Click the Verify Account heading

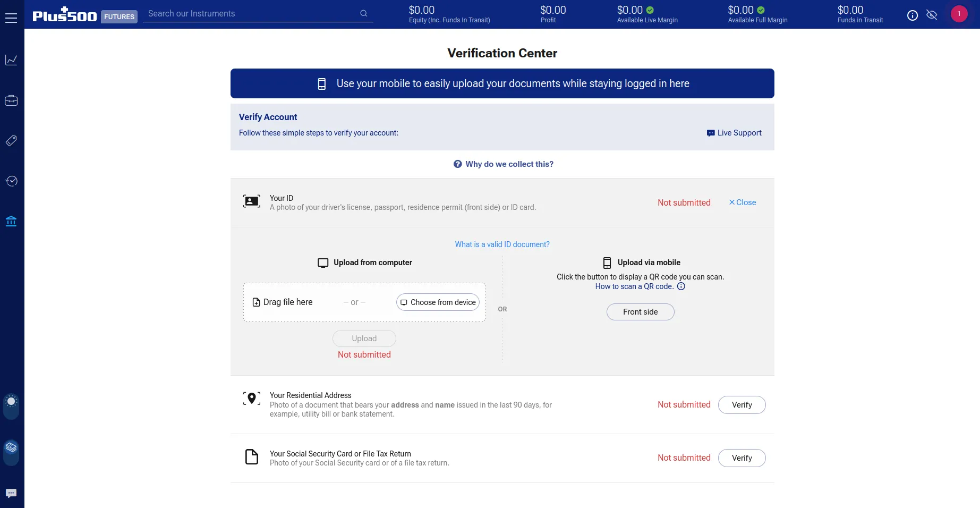[268, 117]
